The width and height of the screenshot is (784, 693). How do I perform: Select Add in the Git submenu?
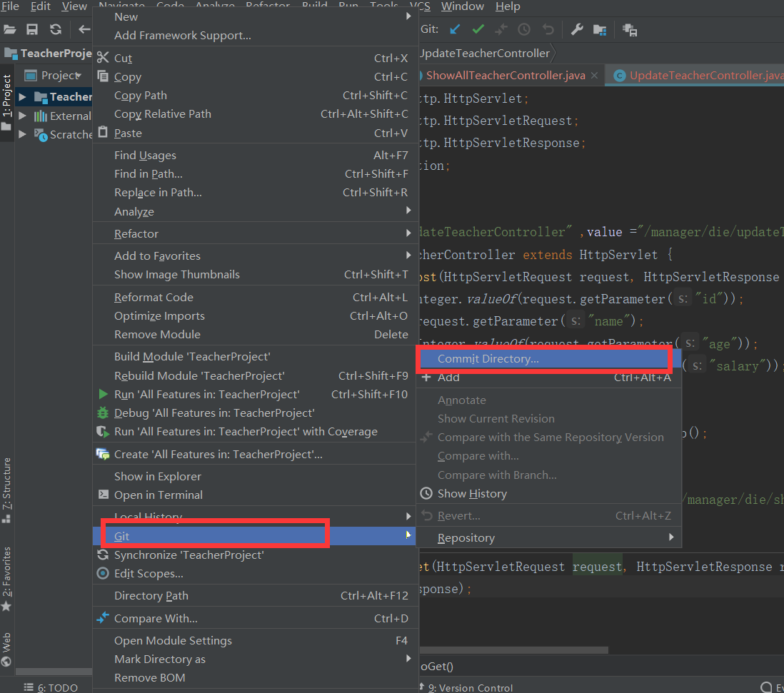coord(549,378)
